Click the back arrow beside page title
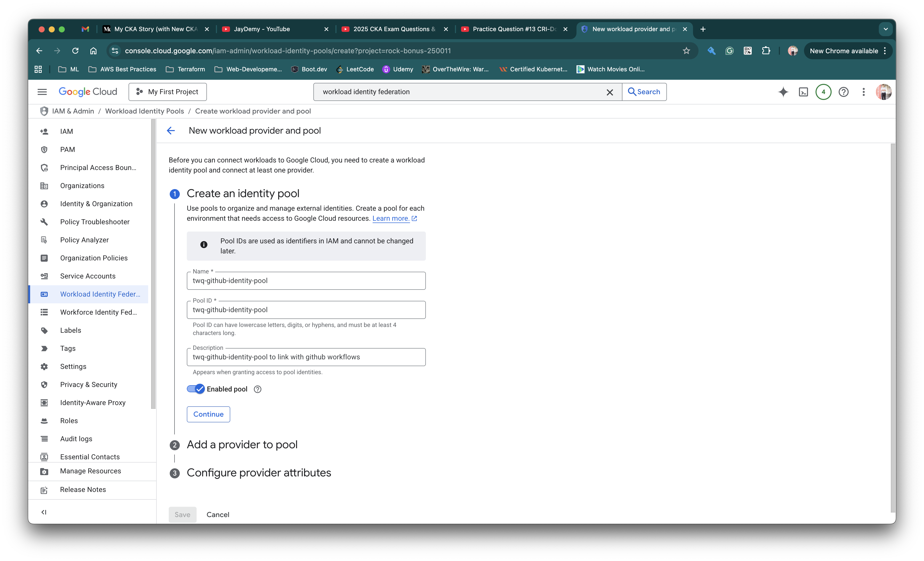The image size is (924, 561). tap(171, 131)
